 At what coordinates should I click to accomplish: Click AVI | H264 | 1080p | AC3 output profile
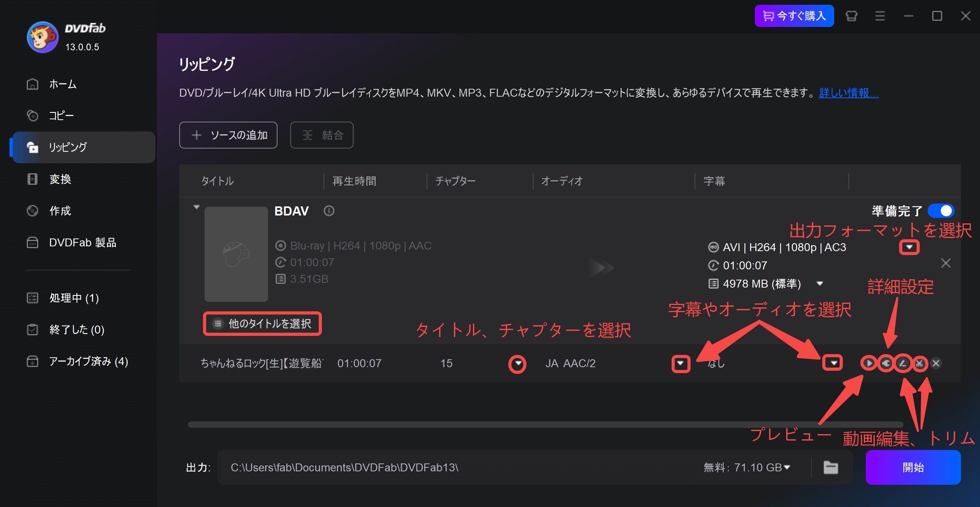[784, 247]
